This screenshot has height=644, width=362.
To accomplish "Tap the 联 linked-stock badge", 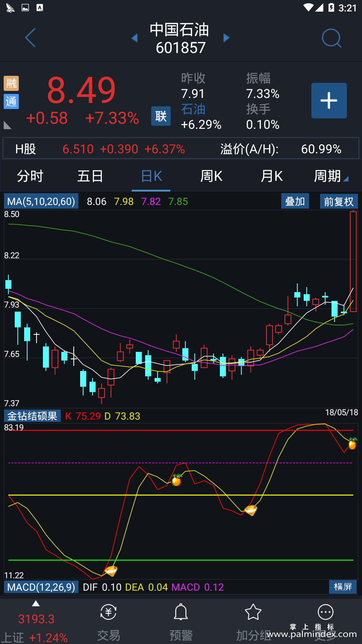I will click(x=161, y=116).
